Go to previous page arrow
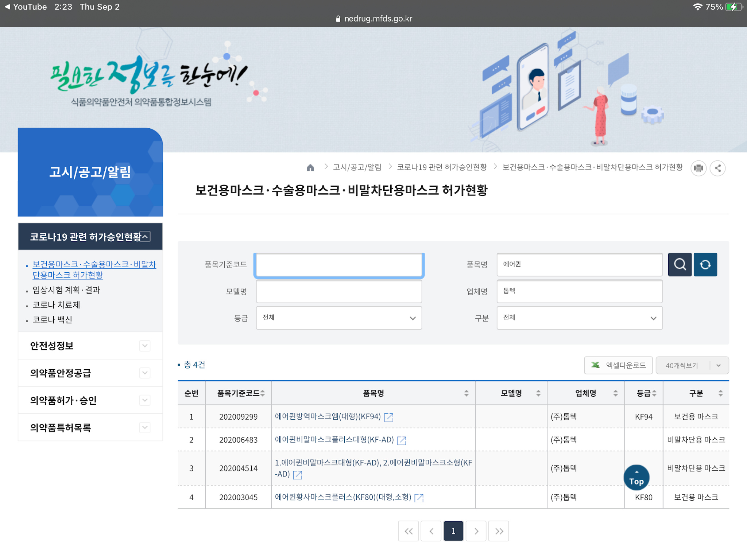Viewport: 747px width, 560px height. click(x=431, y=531)
